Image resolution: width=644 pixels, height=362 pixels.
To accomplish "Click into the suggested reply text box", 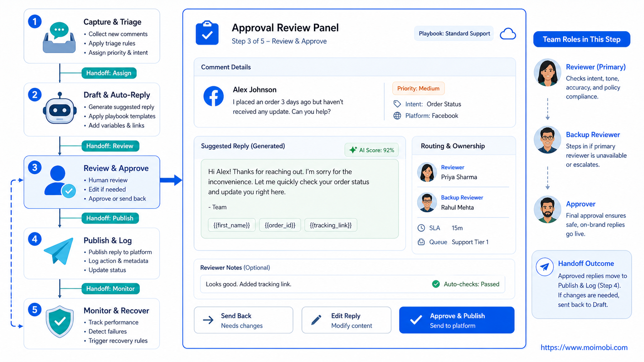I will coord(300,199).
